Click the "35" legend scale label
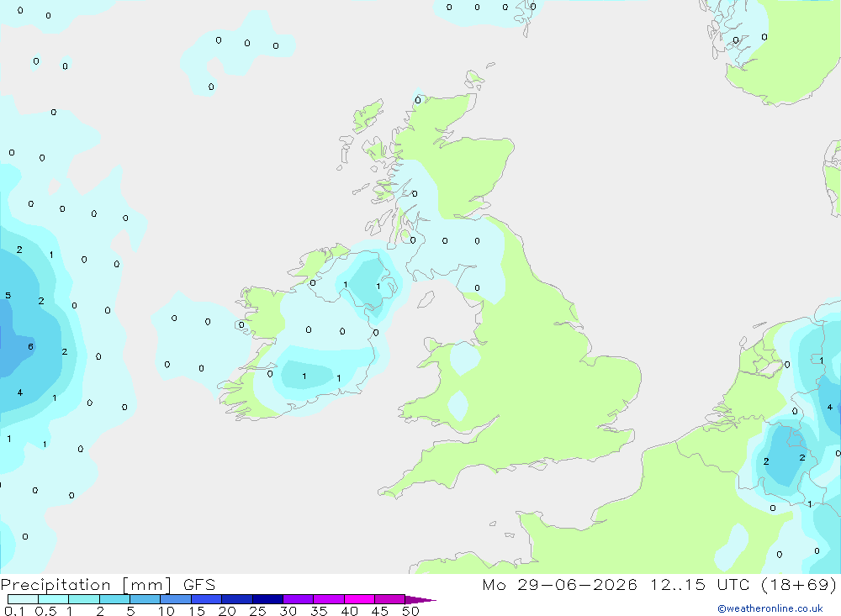 click(x=319, y=611)
